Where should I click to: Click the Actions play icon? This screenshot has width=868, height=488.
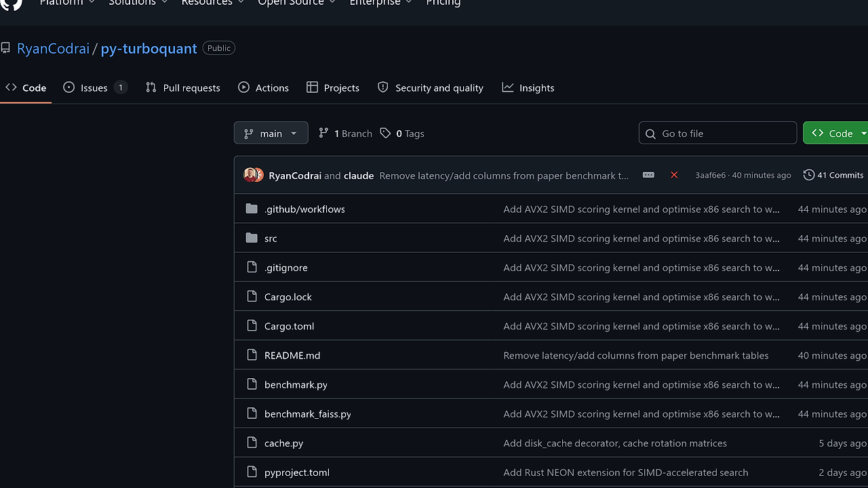click(244, 87)
